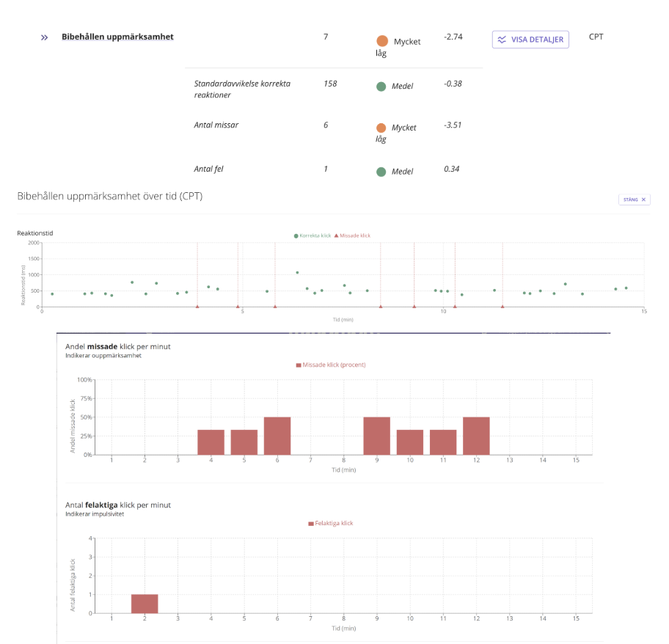Click the last missed-click triangle marker
The height and width of the screenshot is (644, 669).
click(x=502, y=307)
